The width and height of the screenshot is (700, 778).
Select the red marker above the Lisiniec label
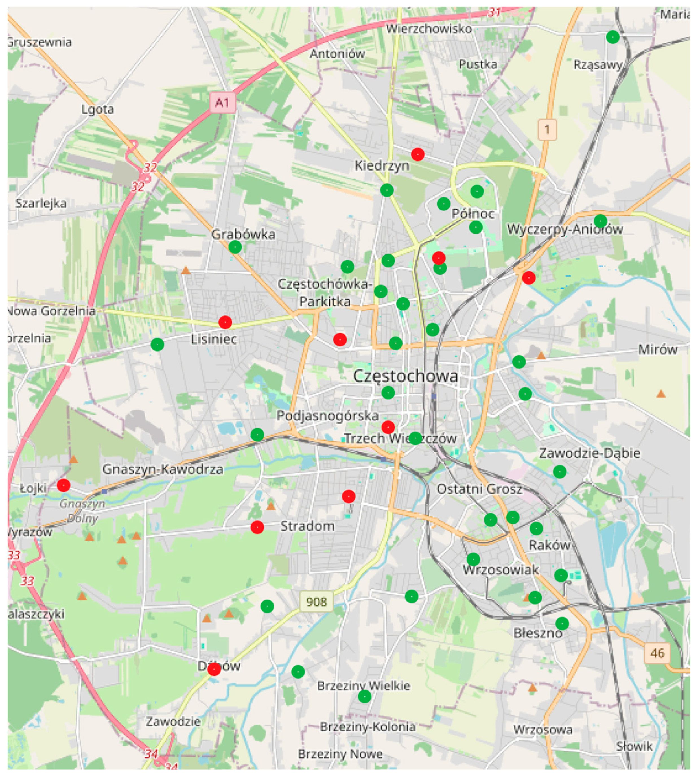225,322
